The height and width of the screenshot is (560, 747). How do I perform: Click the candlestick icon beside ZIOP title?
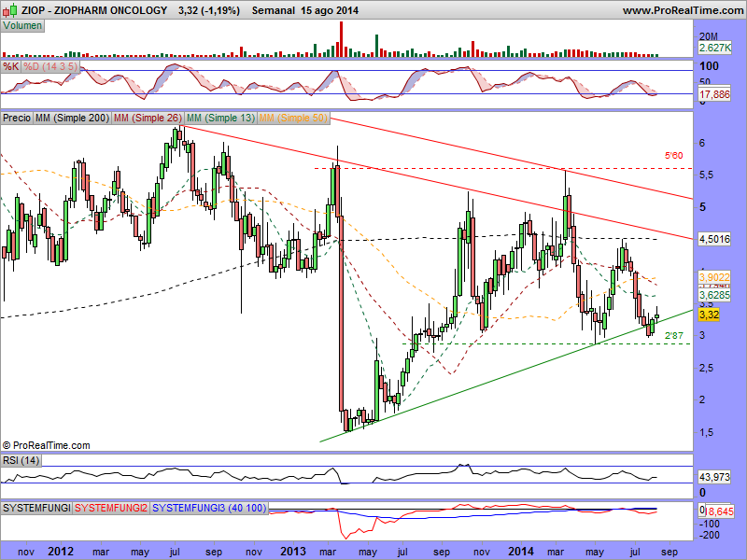[x=10, y=10]
